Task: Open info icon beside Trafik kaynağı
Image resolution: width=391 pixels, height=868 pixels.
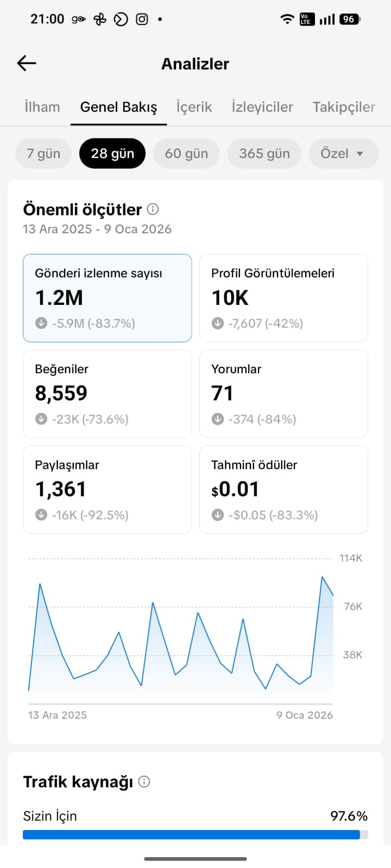Action: pyautogui.click(x=144, y=781)
